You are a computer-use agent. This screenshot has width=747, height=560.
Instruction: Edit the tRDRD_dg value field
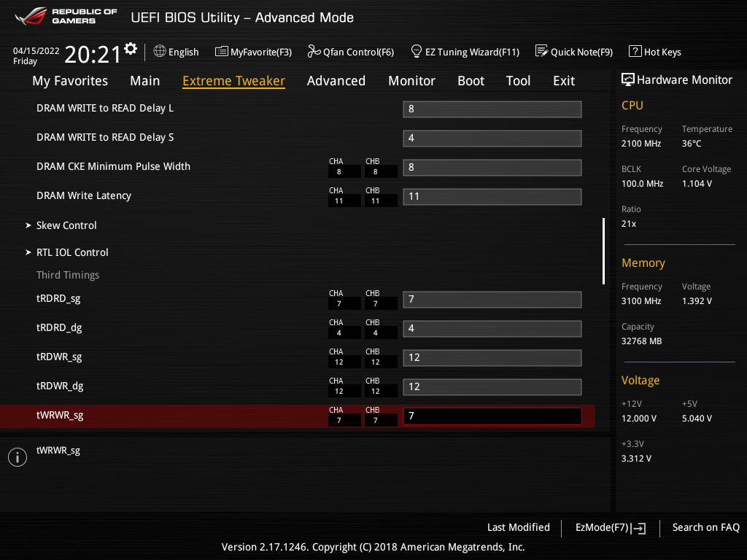(492, 329)
